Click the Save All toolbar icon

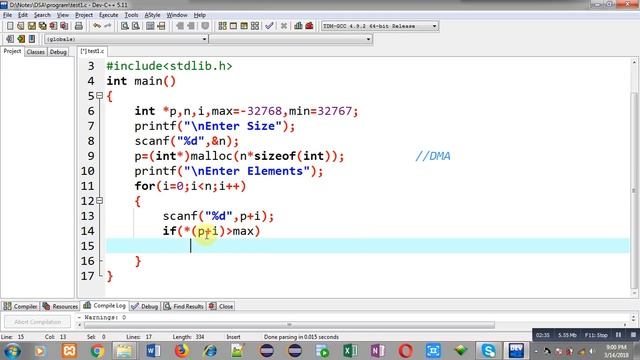click(42, 26)
